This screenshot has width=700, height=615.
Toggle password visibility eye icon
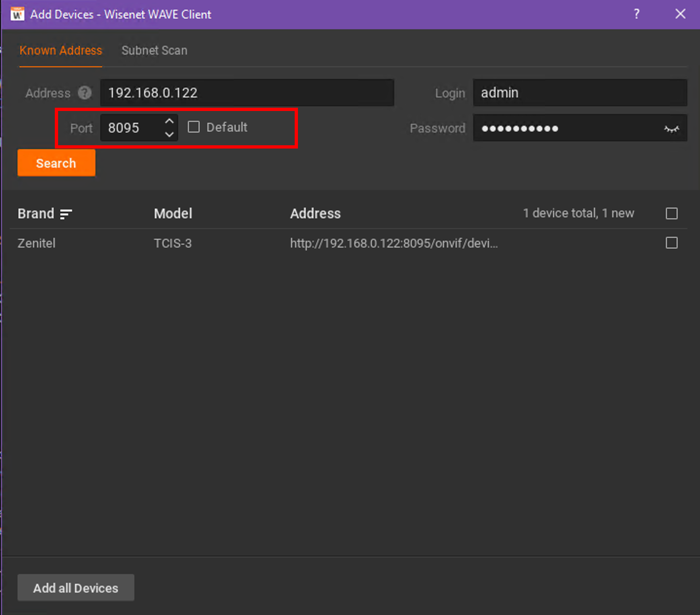[x=671, y=129]
